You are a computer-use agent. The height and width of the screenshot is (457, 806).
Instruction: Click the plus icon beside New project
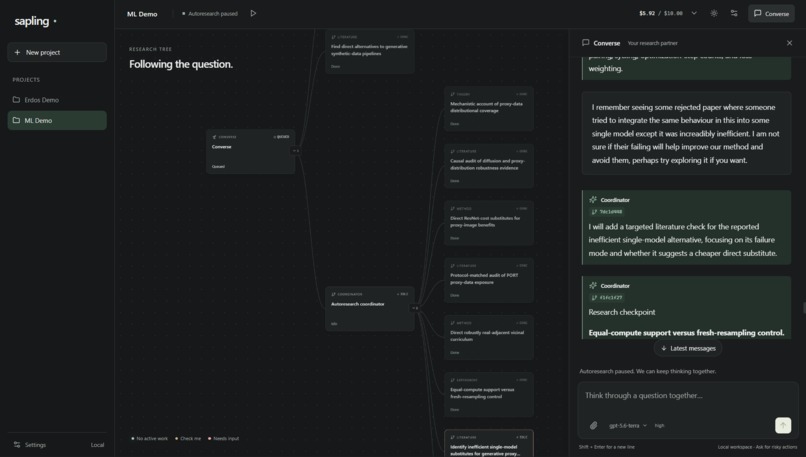pos(17,52)
